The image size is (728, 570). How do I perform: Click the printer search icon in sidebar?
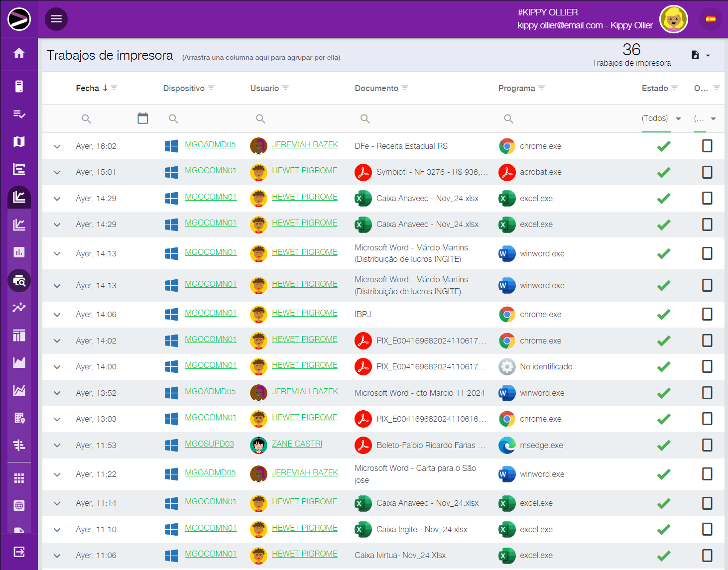coord(19,281)
